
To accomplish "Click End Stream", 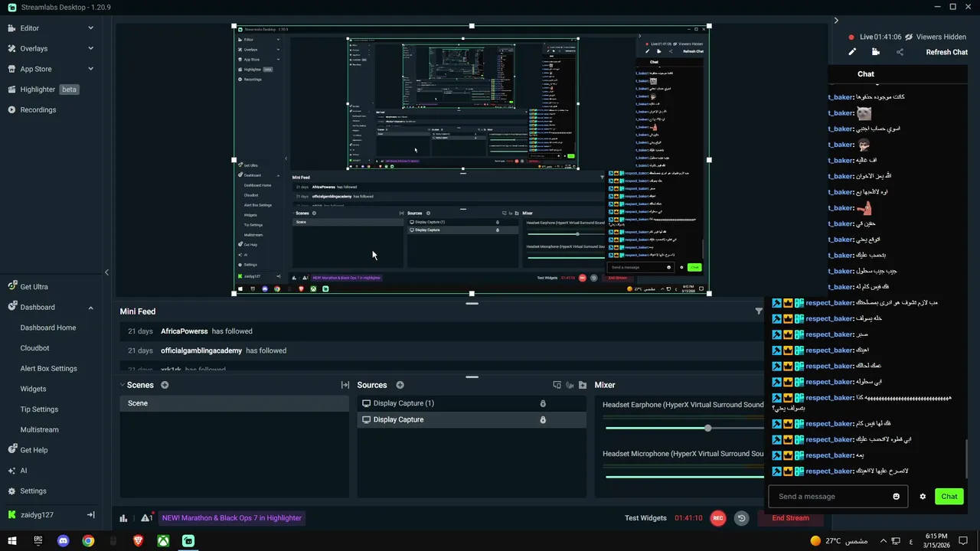I will click(x=790, y=518).
